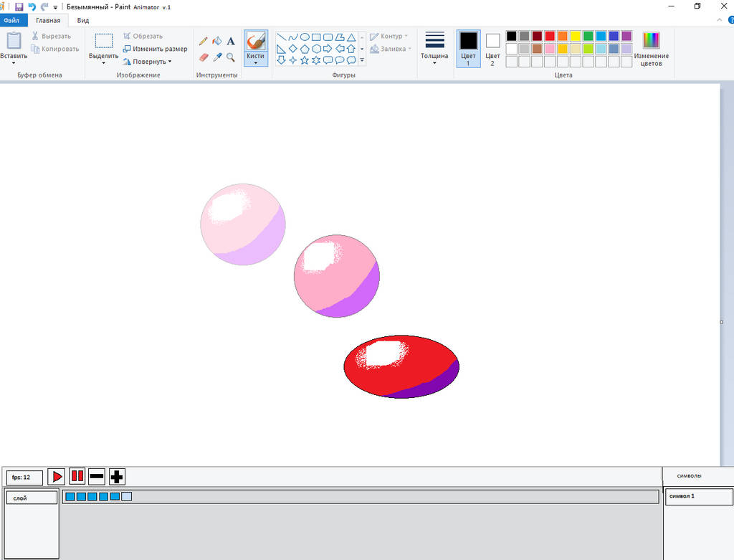Pick the purple palette swatch
The image size is (734, 560).
[626, 36]
